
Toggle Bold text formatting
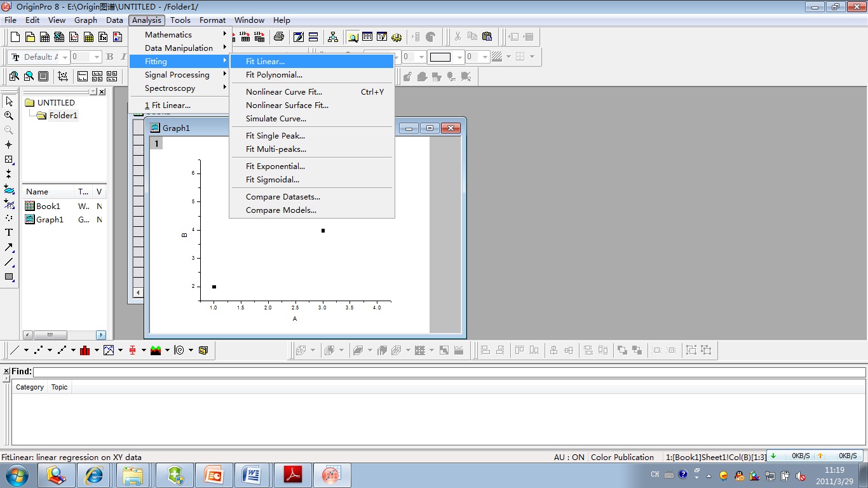[109, 57]
